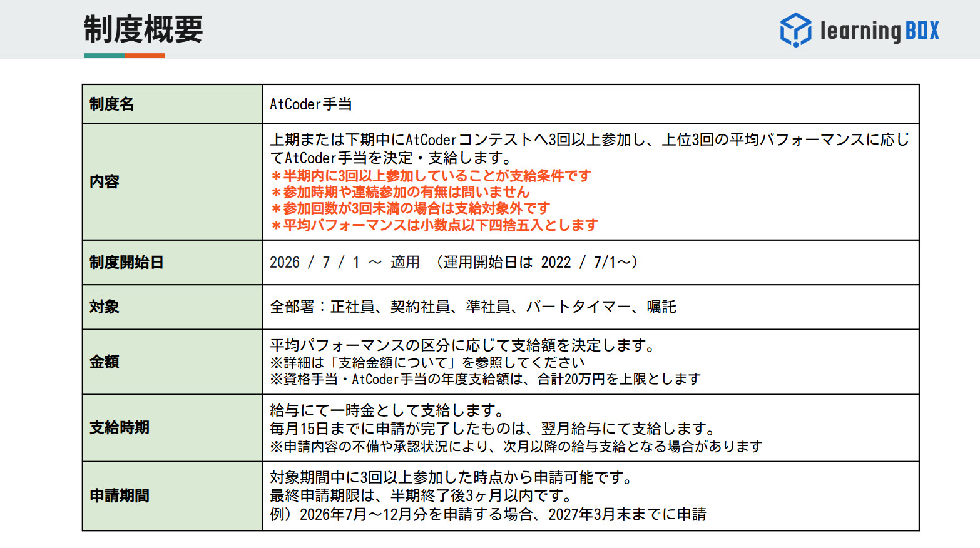980x548 pixels.
Task: Click the red note 半期内に3回以上参加
Action: pos(431,176)
